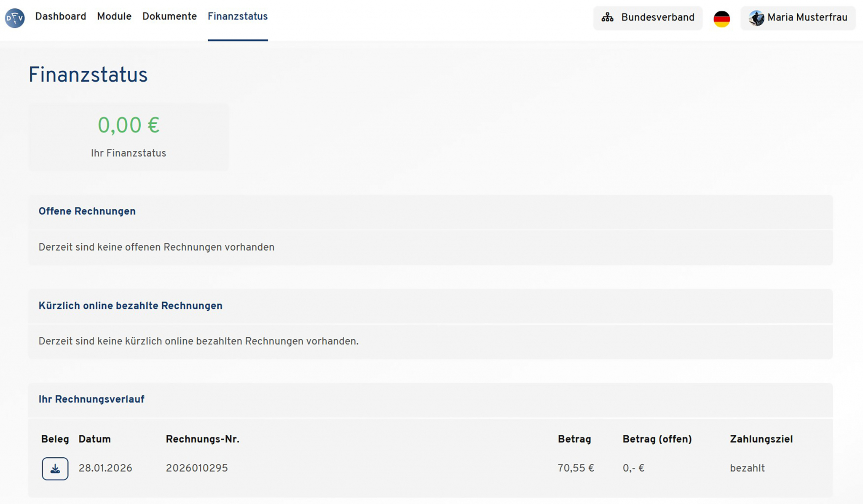Click the DFV logo icon
The height and width of the screenshot is (504, 863).
click(15, 18)
